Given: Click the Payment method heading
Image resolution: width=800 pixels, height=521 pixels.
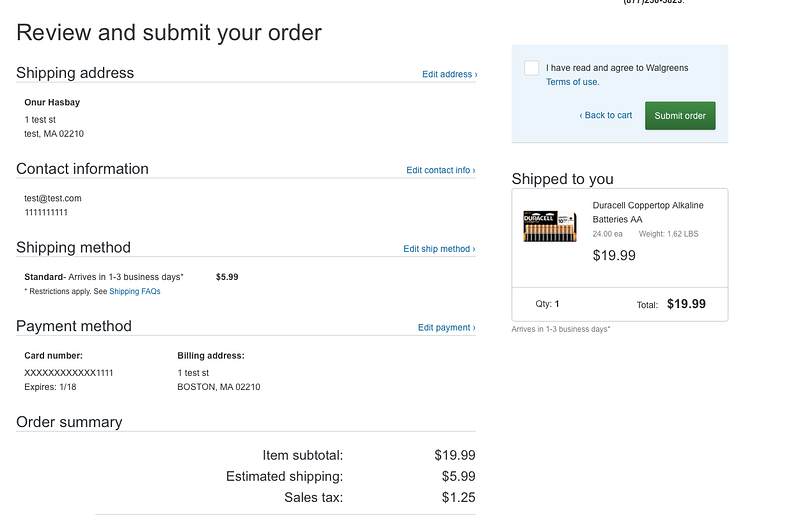Looking at the screenshot, I should (74, 326).
